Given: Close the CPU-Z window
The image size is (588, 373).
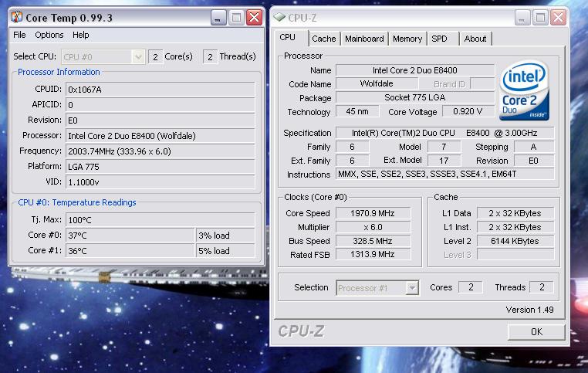Looking at the screenshot, I should (559, 18).
